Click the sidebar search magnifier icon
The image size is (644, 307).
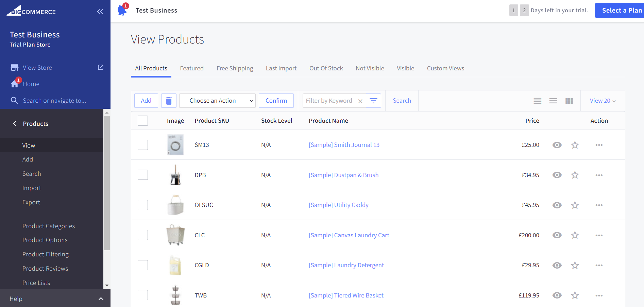[x=14, y=100]
